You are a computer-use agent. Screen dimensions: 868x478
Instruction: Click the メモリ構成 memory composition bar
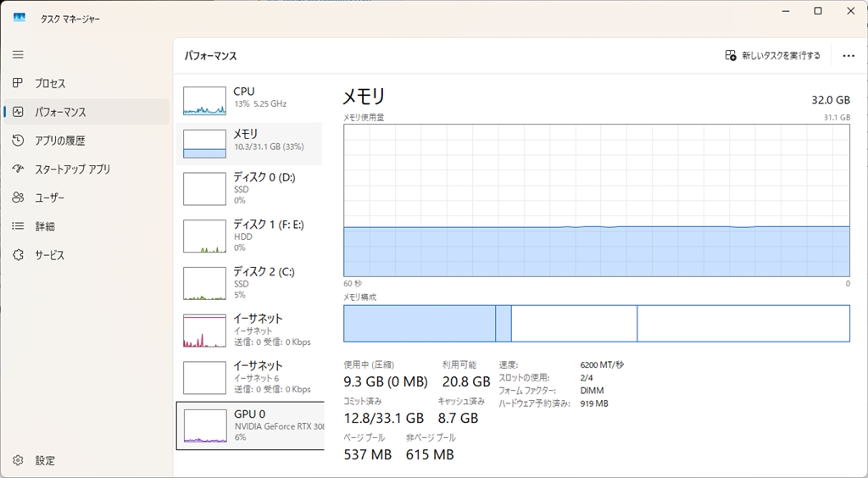tap(596, 324)
